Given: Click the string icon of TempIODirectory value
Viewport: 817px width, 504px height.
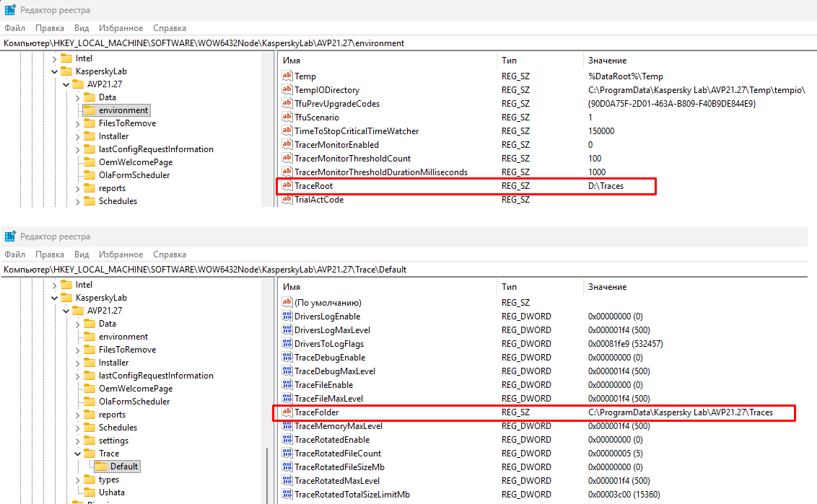Looking at the screenshot, I should coord(287,89).
